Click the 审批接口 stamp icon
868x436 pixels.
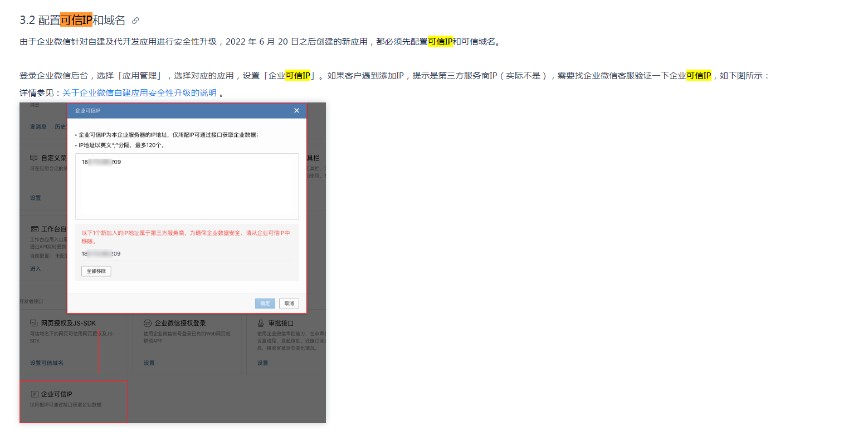[x=261, y=323]
